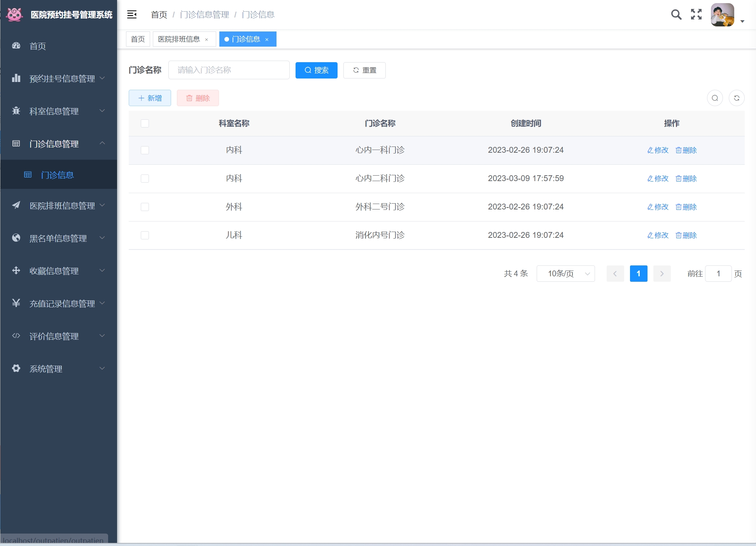Focus the 请输入门诊名称 search field
The image size is (756, 546).
[229, 70]
